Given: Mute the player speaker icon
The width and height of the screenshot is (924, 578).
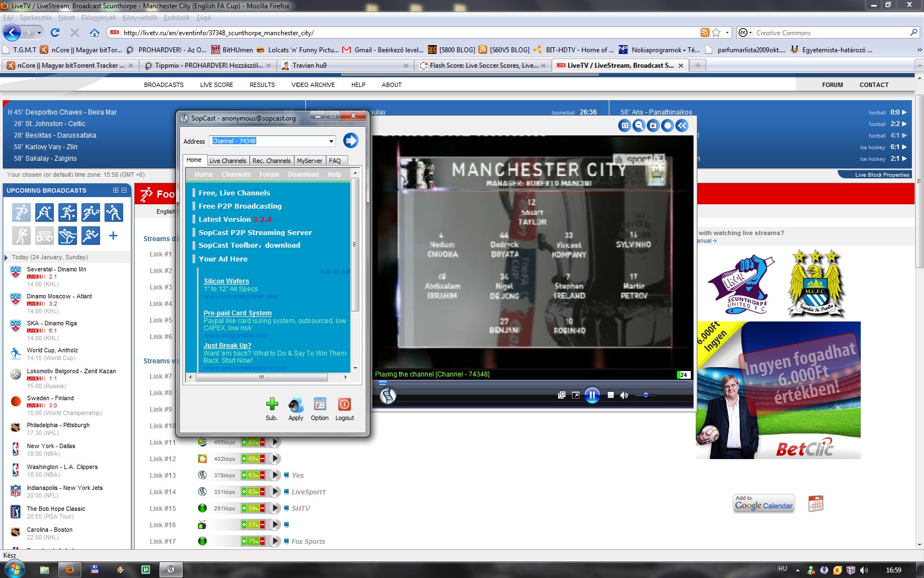Looking at the screenshot, I should (624, 395).
